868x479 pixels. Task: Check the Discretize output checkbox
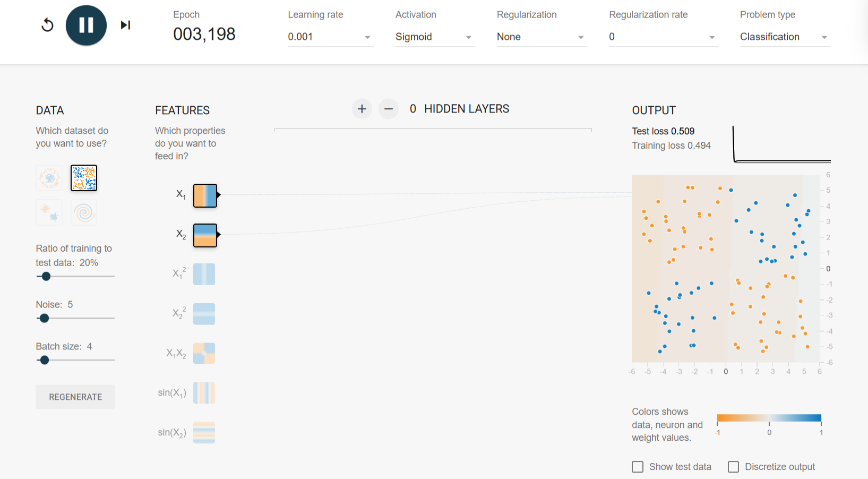733,467
